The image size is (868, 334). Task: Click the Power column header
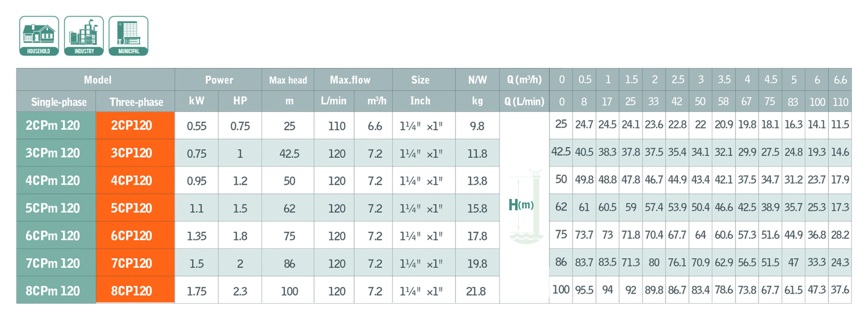(219, 80)
